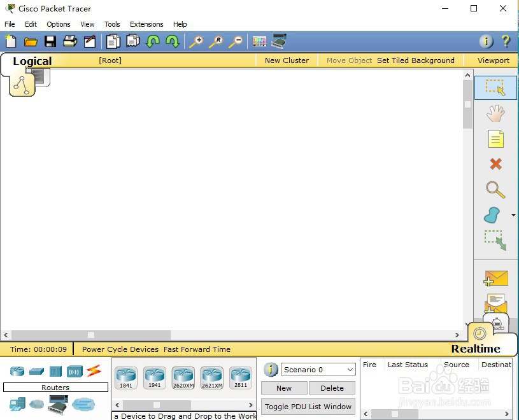Choose the red X Delete tool
Viewport: 519px width, 420px height.
click(x=495, y=164)
